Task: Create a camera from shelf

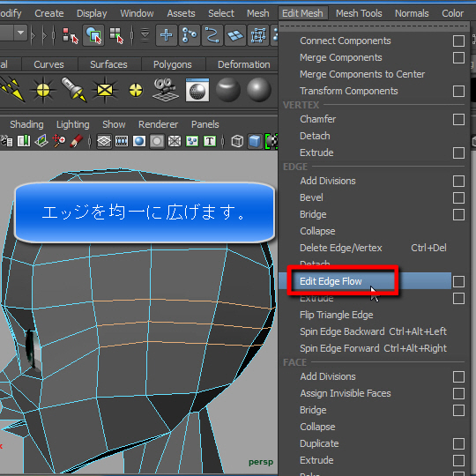Action: [x=166, y=90]
